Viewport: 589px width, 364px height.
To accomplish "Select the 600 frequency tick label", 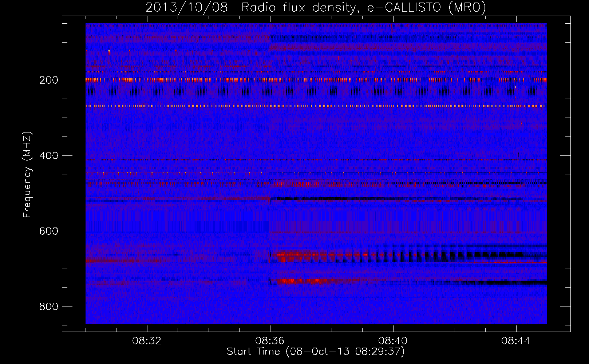I will pos(49,232).
